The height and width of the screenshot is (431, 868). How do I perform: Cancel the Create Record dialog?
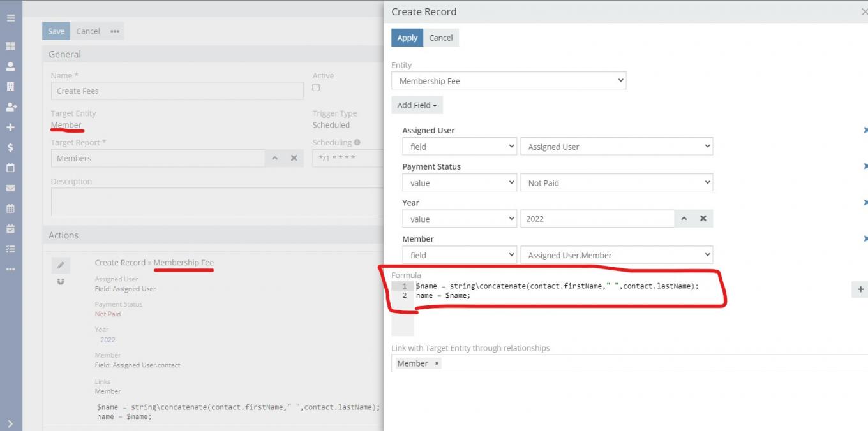[x=440, y=38]
